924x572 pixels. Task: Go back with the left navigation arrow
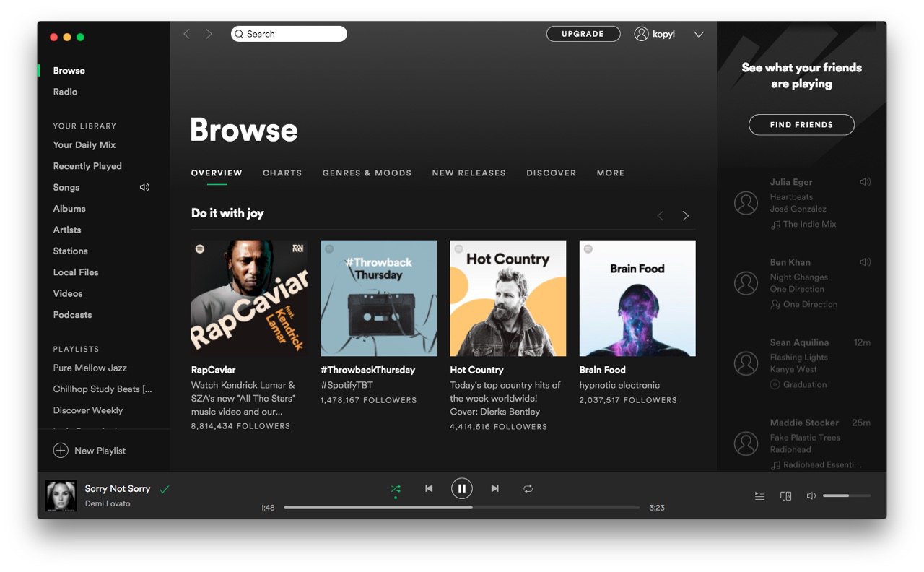(187, 34)
